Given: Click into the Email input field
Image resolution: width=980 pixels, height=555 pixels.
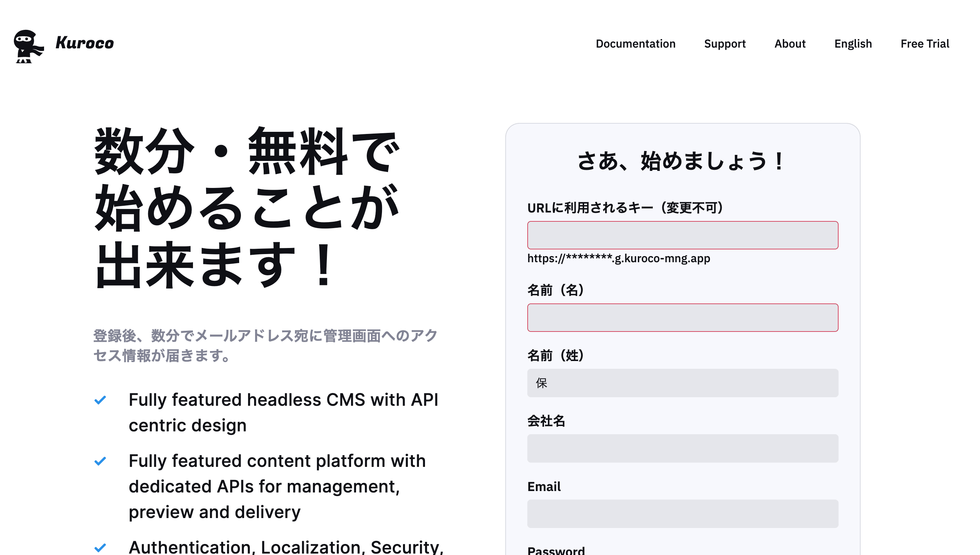Looking at the screenshot, I should coord(682,513).
